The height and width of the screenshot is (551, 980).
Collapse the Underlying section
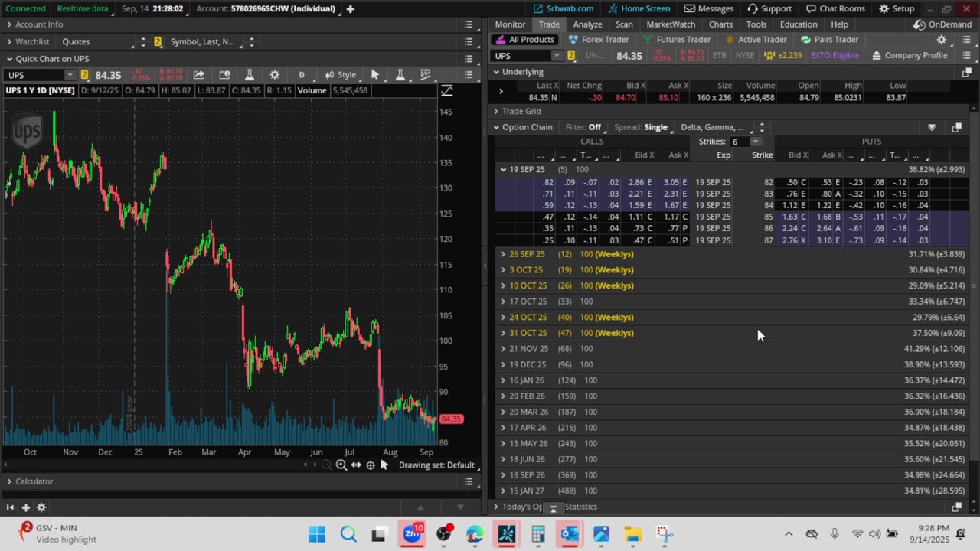coord(496,72)
